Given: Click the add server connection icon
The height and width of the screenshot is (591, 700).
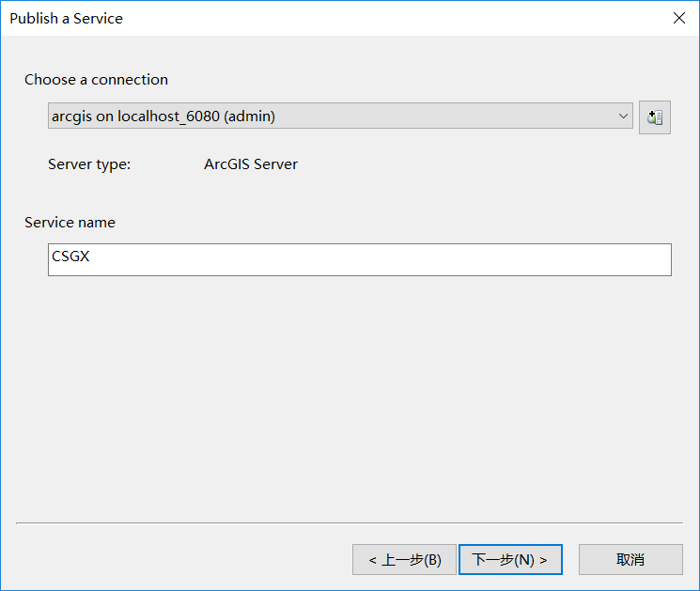Looking at the screenshot, I should 655,117.
